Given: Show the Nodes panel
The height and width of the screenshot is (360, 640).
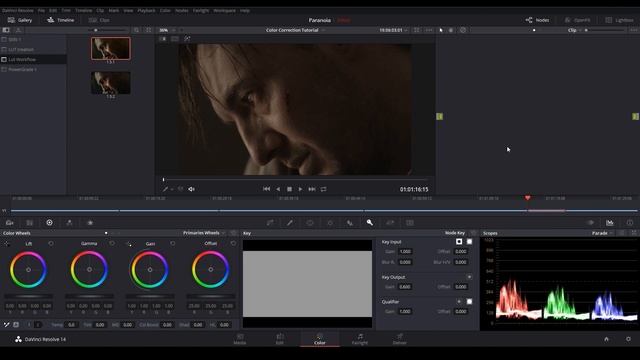Looking at the screenshot, I should click(x=537, y=20).
